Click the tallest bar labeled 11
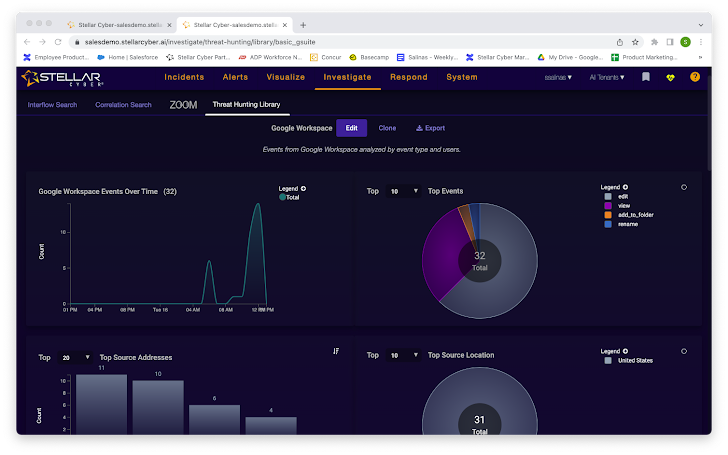This screenshot has height=455, width=728. coord(101,404)
